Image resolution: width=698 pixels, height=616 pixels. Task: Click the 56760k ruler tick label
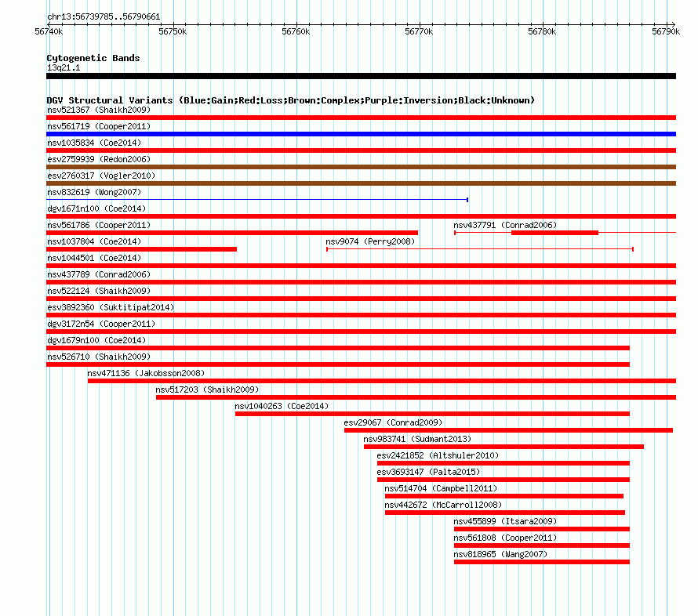pyautogui.click(x=296, y=31)
